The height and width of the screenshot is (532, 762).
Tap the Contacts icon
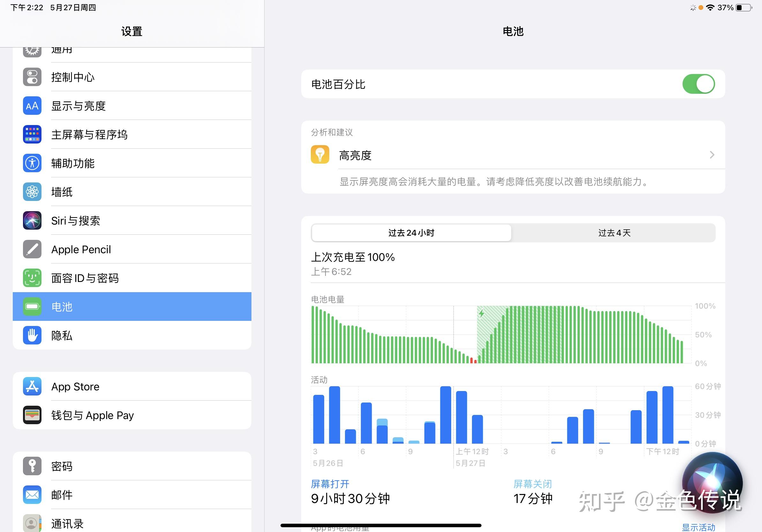[x=32, y=523]
